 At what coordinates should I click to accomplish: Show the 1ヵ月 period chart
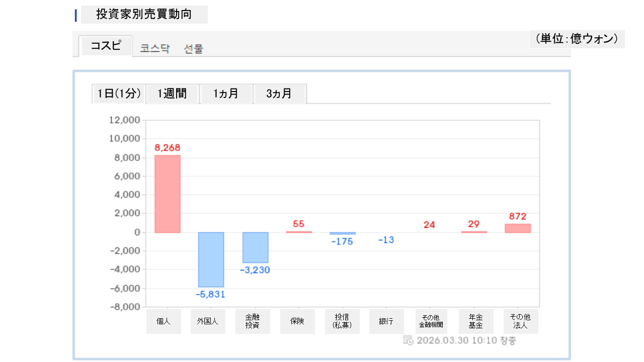[x=226, y=94]
